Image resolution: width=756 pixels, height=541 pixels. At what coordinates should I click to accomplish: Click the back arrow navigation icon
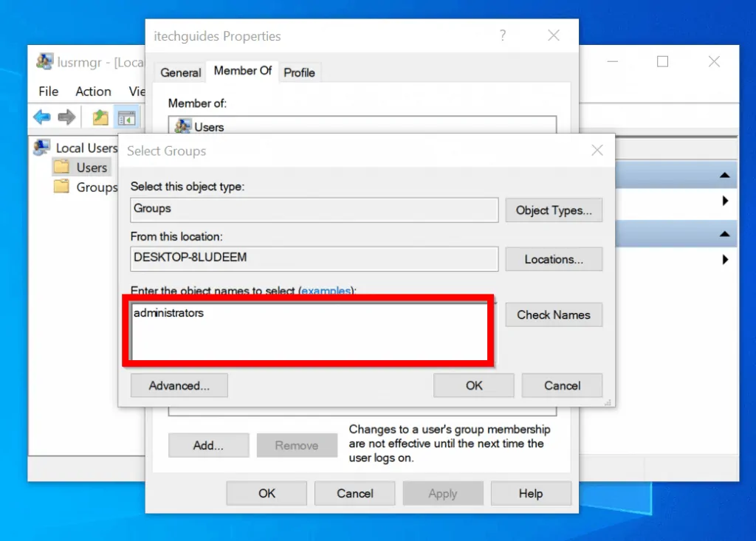coord(41,117)
